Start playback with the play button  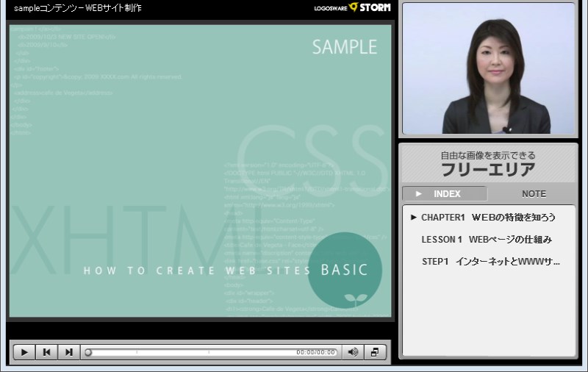pos(24,352)
